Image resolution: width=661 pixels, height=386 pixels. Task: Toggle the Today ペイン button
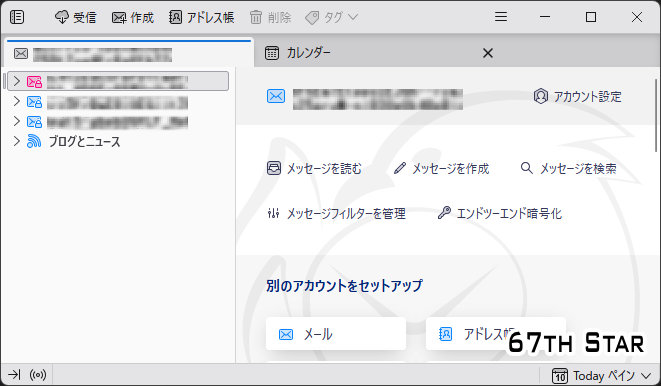tap(601, 375)
